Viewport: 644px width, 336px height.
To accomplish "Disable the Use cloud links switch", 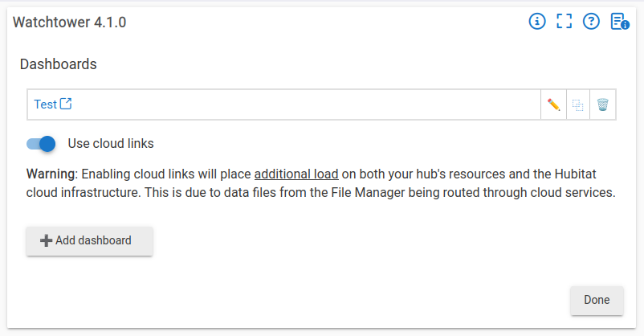I will (41, 144).
